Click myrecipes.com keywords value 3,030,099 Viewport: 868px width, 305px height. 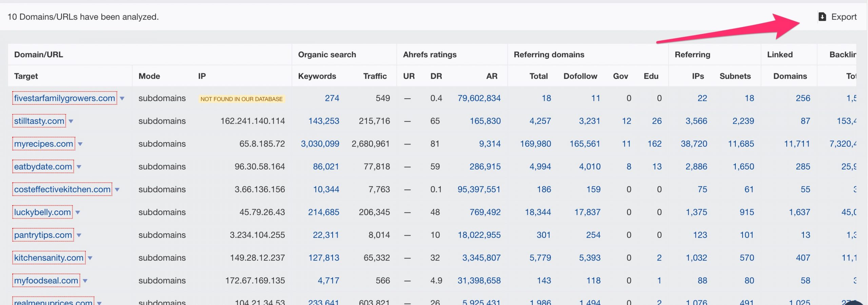click(320, 144)
